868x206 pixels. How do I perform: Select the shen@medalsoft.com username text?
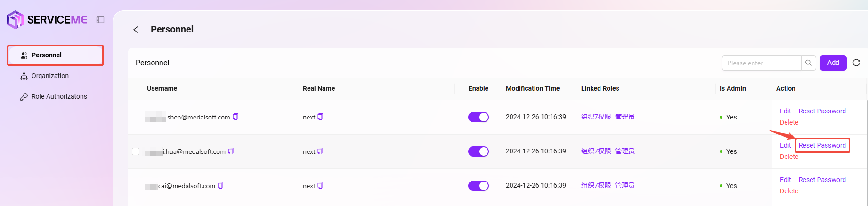[x=187, y=117]
